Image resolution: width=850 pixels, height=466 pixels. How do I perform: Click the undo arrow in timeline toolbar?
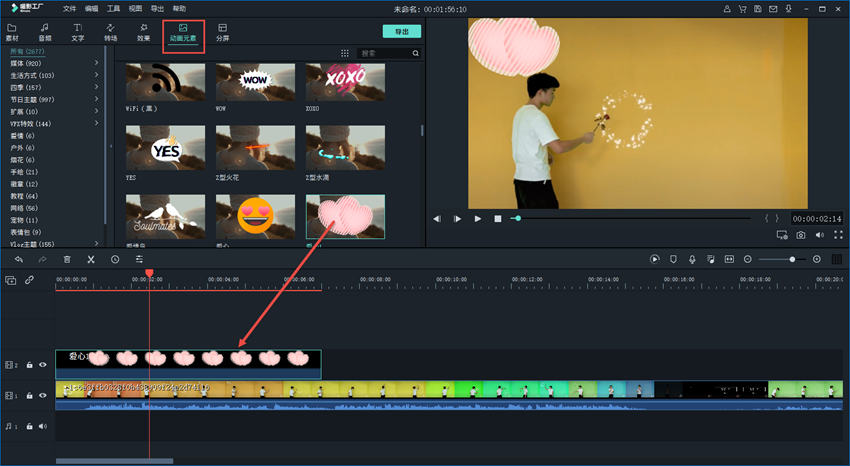click(x=19, y=260)
